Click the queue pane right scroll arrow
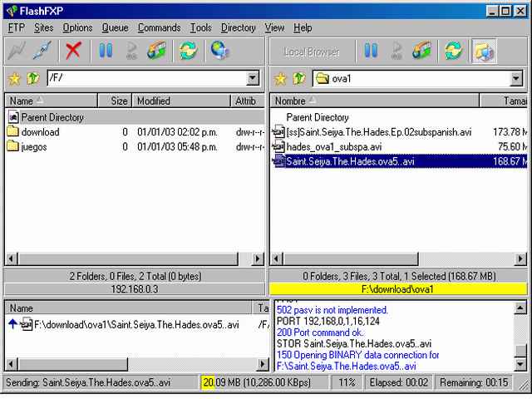The width and height of the screenshot is (532, 399). click(262, 364)
